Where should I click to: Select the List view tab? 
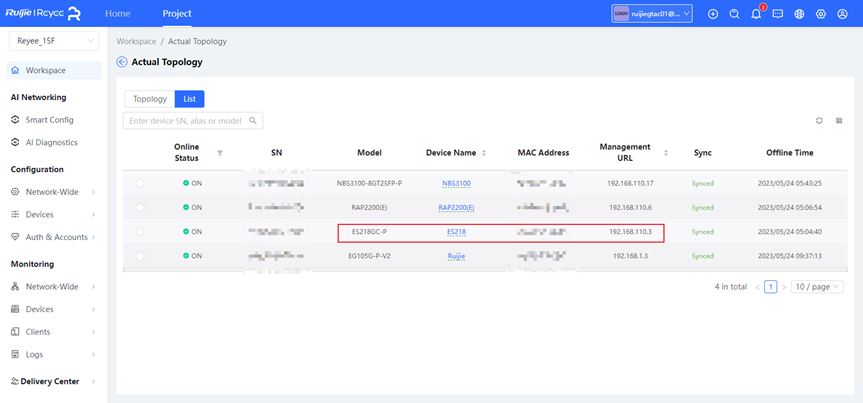[x=189, y=99]
